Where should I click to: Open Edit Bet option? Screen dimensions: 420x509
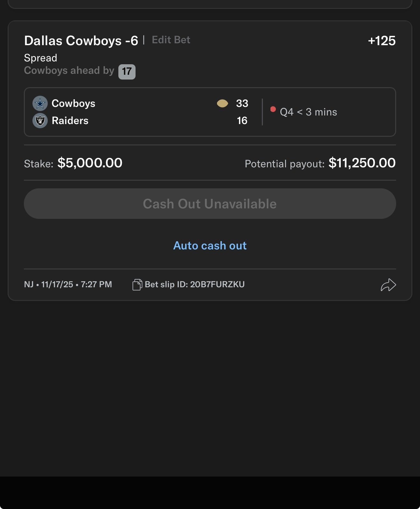(171, 40)
